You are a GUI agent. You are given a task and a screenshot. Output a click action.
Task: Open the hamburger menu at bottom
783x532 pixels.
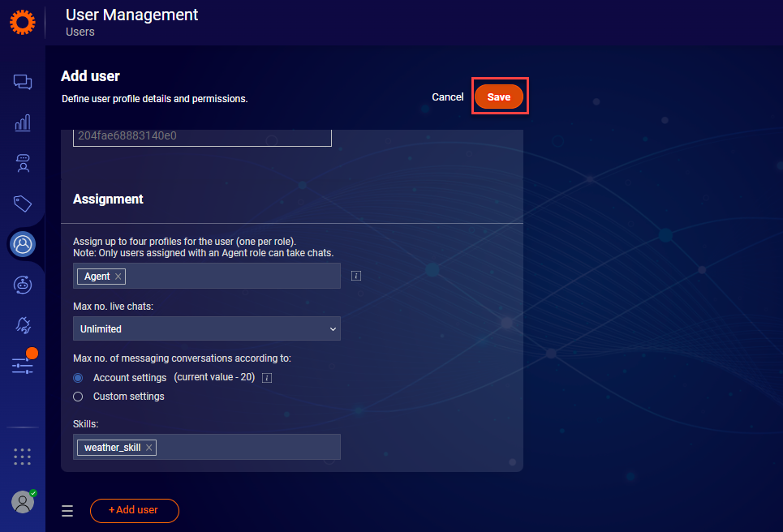tap(67, 511)
